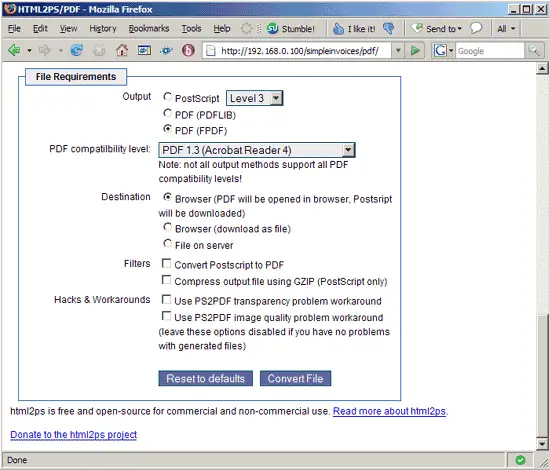550x470 pixels.
Task: Click the Google search box
Action: [490, 51]
